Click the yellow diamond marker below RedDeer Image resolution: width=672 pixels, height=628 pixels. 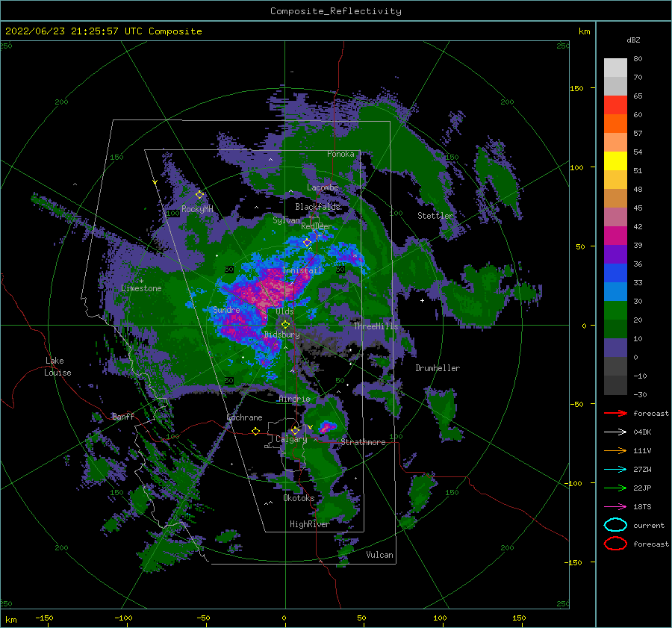coord(307,243)
